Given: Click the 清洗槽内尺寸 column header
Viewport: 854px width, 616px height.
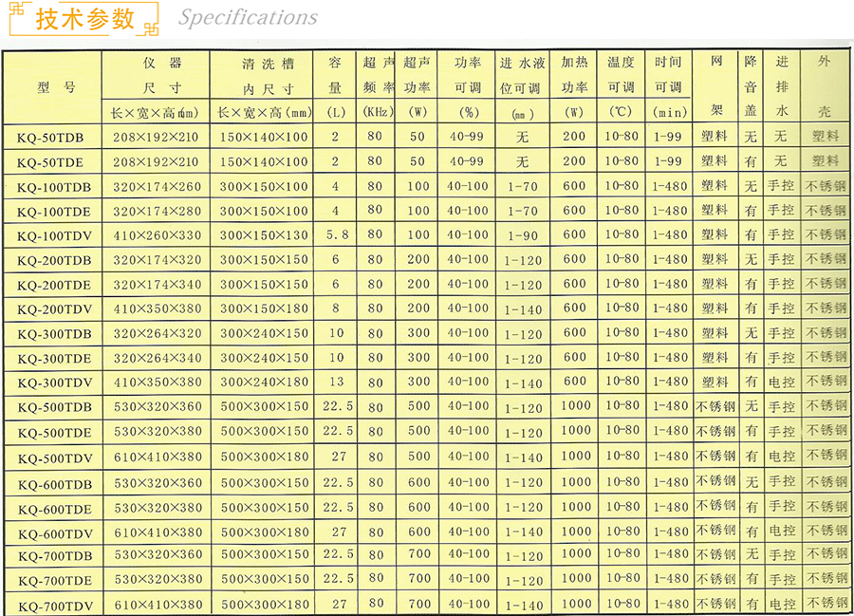Looking at the screenshot, I should point(265,87).
